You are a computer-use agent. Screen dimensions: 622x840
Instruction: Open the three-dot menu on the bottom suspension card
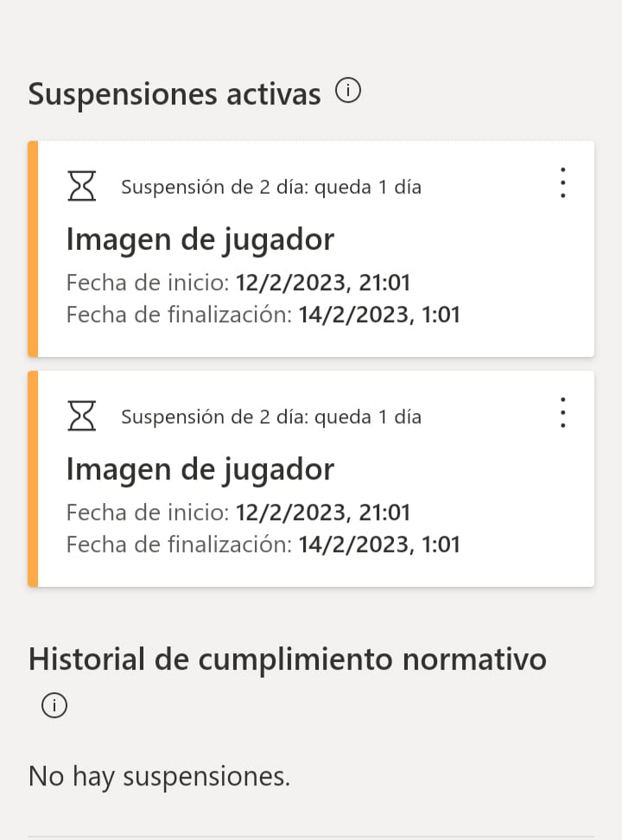pyautogui.click(x=562, y=413)
